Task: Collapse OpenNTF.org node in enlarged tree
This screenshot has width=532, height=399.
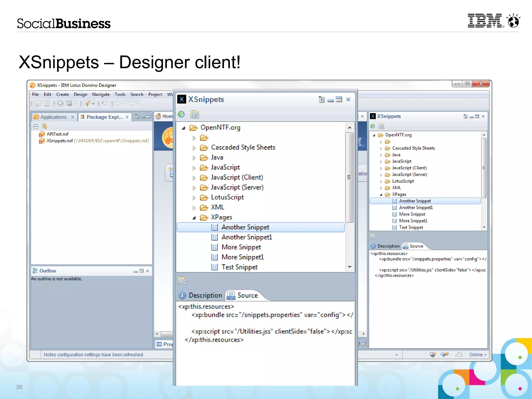Action: 183,128
